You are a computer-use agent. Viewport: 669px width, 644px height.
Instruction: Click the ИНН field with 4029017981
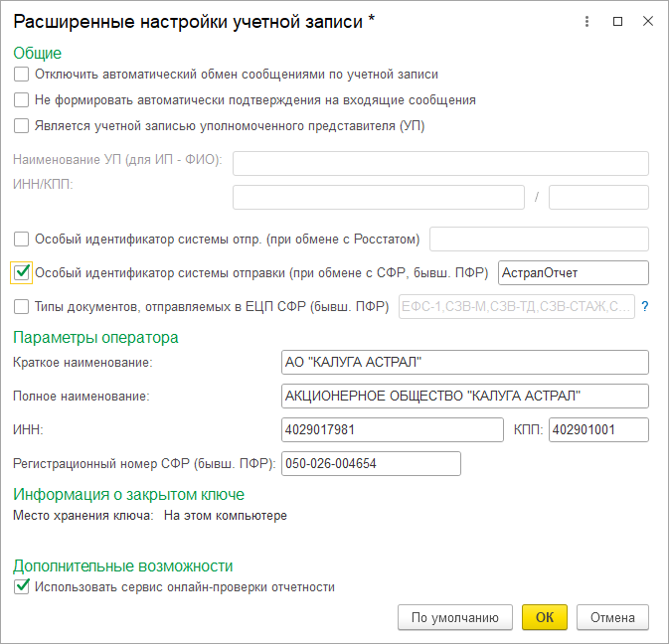[x=393, y=430]
